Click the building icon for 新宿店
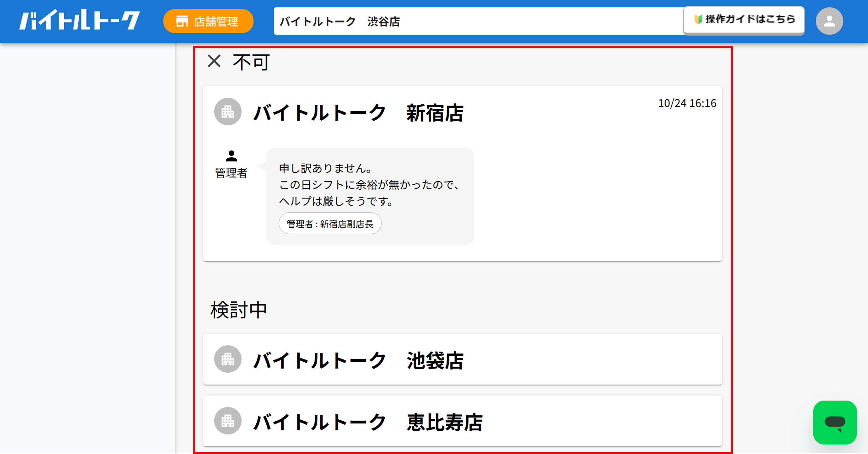Image resolution: width=868 pixels, height=454 pixels. click(228, 112)
